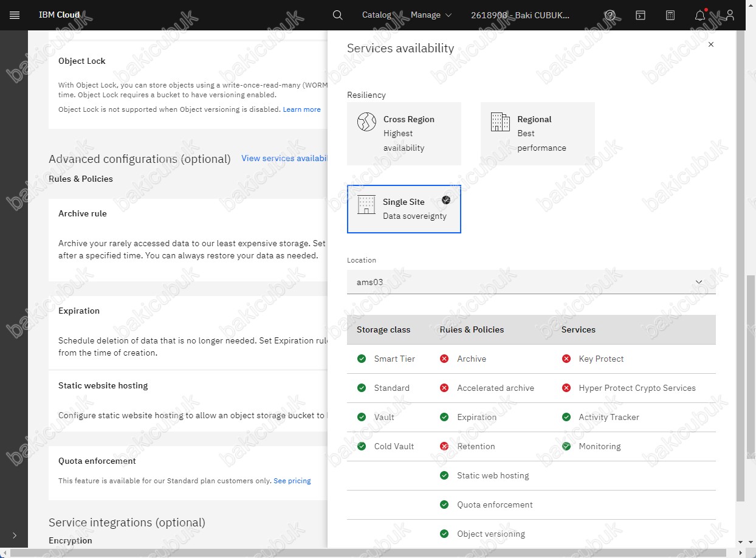Screen dimensions: 756x558
Task: Click the Quota enforcement card heading
Action: [97, 461]
